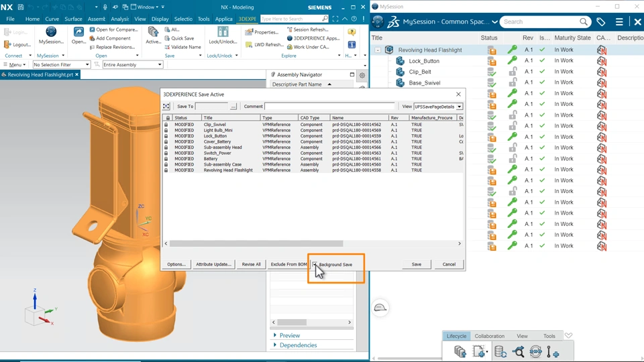Click the Save button in the dialog
The width and height of the screenshot is (644, 362).
tap(417, 264)
